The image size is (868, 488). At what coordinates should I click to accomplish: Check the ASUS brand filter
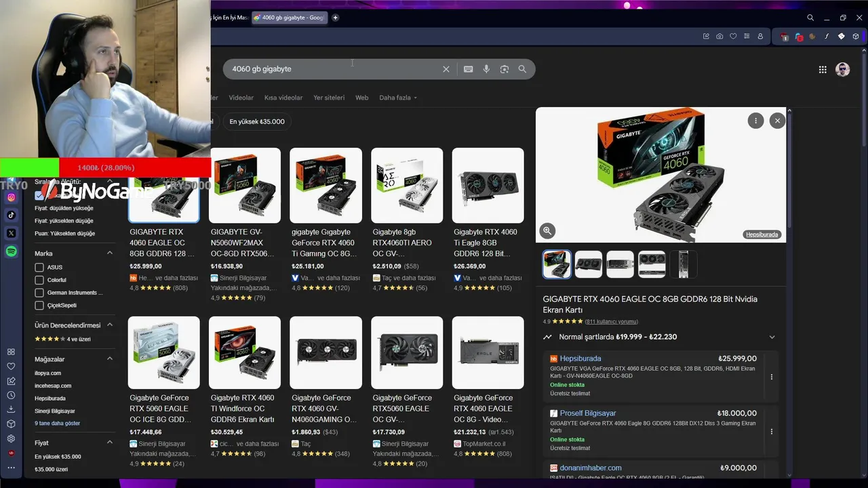(39, 267)
